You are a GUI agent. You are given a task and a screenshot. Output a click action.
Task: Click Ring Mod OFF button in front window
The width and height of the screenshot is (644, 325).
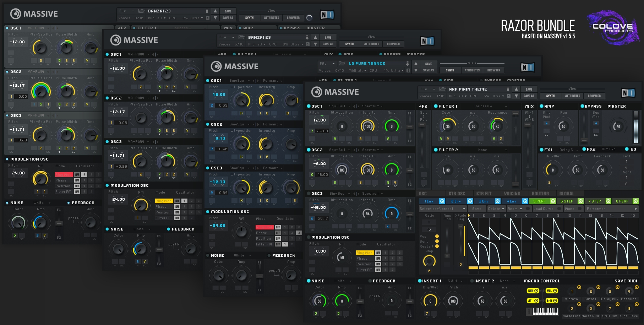378,253
